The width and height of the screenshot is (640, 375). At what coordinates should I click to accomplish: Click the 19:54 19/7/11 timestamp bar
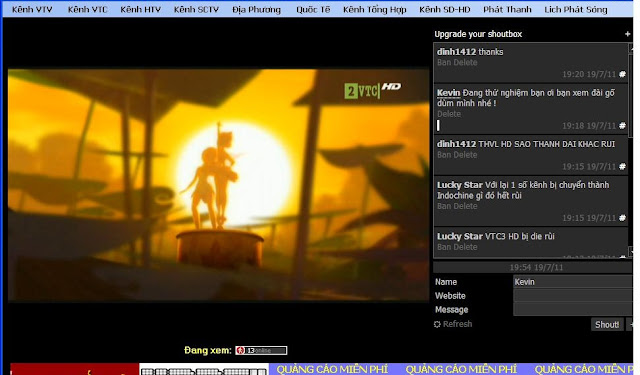click(x=532, y=267)
